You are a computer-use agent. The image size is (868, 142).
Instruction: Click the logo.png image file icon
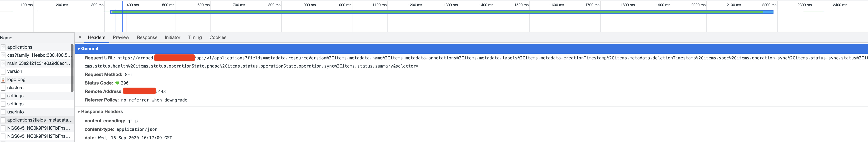click(3, 79)
